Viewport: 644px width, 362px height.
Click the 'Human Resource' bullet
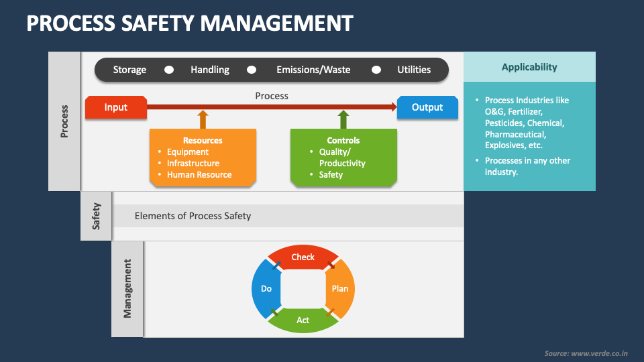tap(199, 175)
